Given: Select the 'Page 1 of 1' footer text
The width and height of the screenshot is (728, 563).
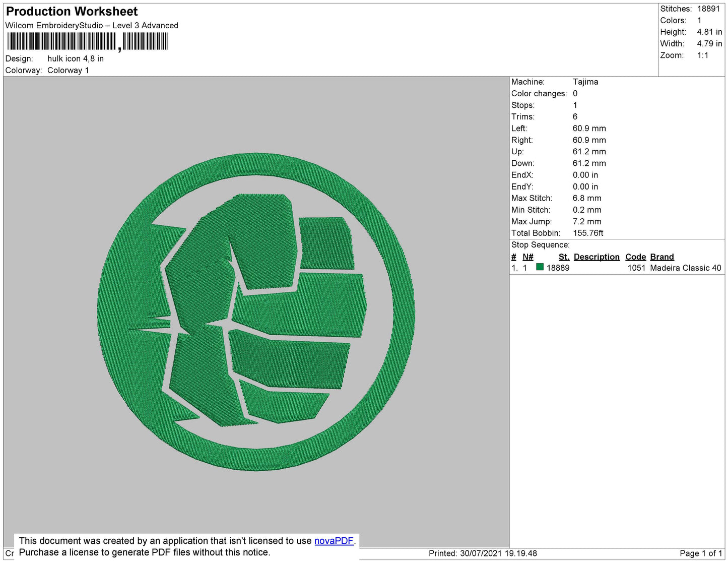Looking at the screenshot, I should (x=701, y=553).
